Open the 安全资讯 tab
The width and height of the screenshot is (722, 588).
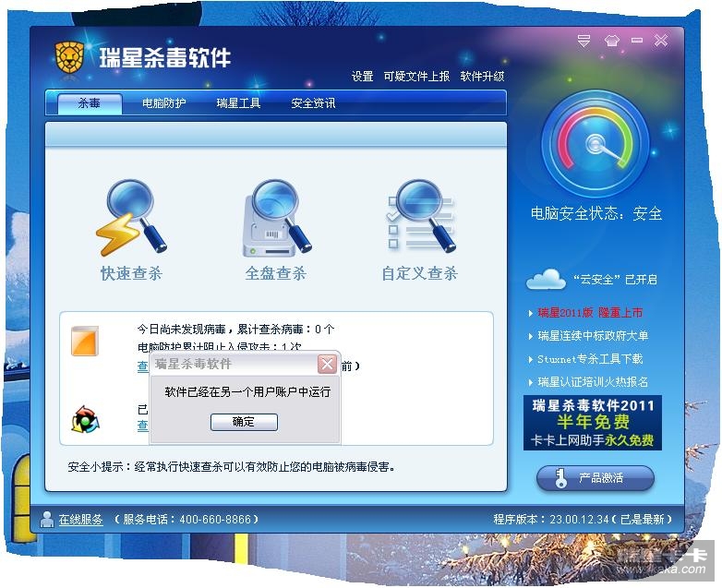313,103
